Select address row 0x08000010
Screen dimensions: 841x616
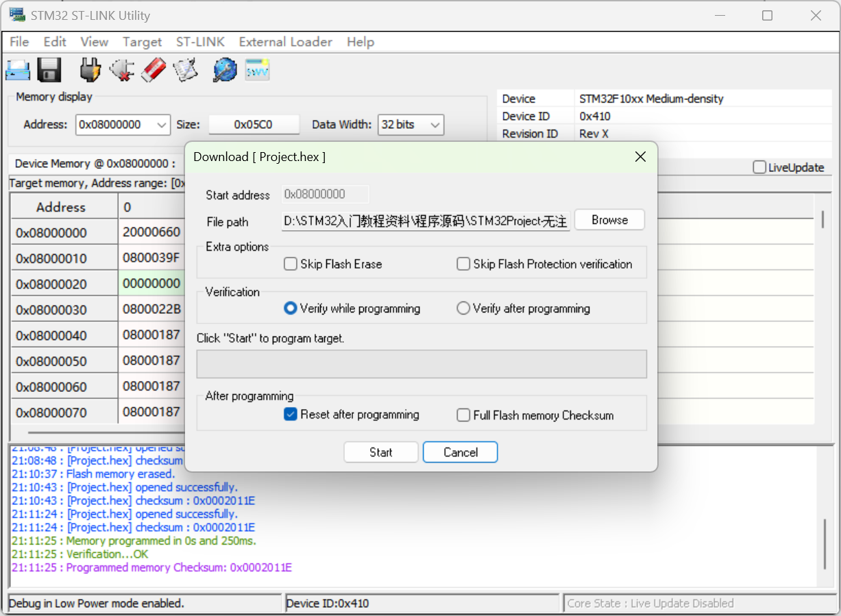pos(64,258)
